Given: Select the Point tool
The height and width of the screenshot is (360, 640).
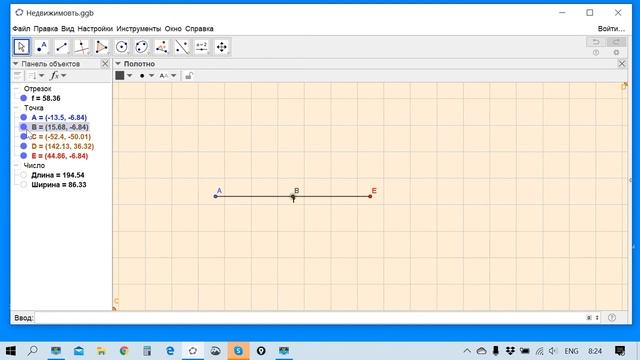Looking at the screenshot, I should [x=42, y=47].
